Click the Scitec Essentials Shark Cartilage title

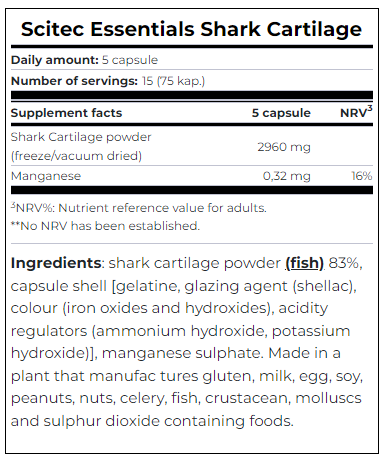pyautogui.click(x=191, y=29)
